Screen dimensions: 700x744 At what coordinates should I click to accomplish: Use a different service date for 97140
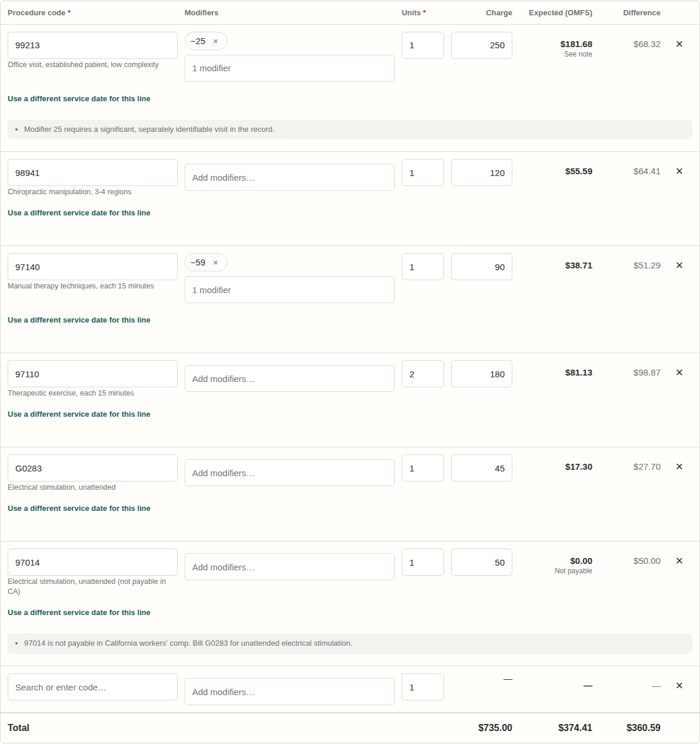(x=79, y=320)
